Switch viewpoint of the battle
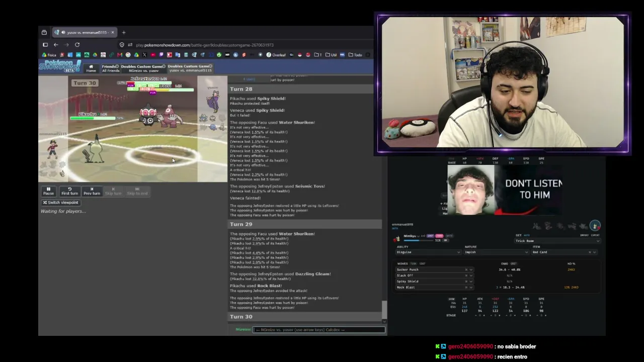Viewport: 644px width, 362px height. tap(60, 203)
